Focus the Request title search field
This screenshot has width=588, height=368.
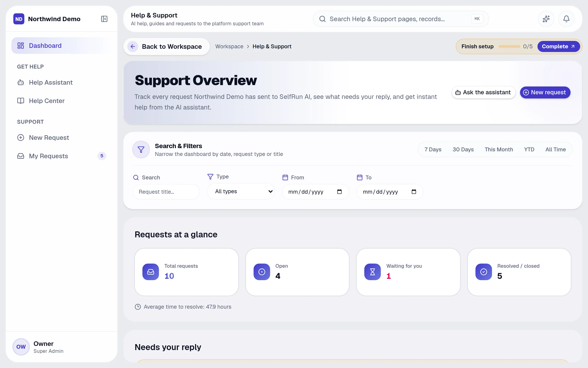[166, 192]
